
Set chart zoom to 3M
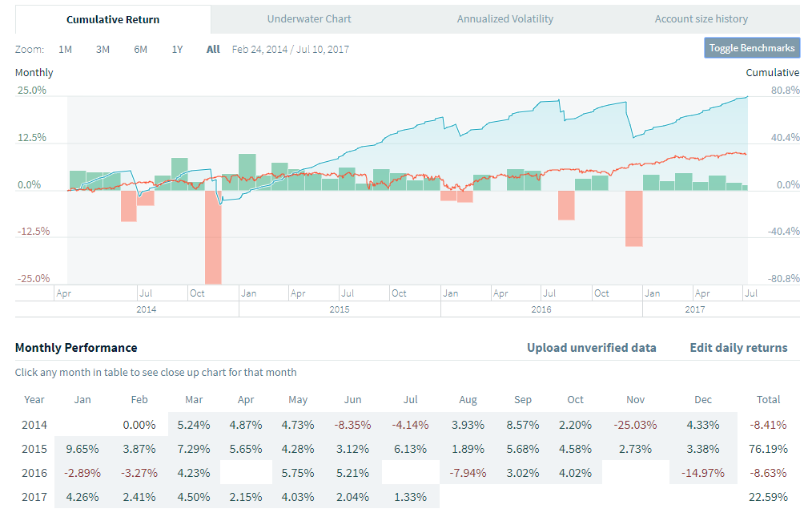point(103,49)
